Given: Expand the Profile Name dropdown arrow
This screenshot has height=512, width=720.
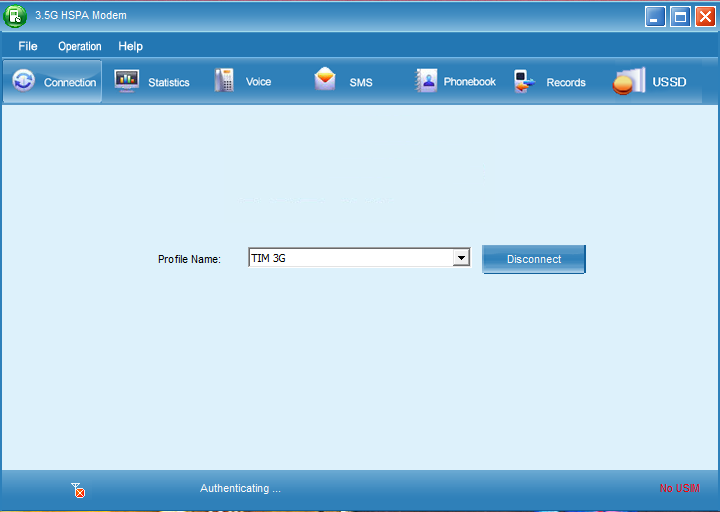Looking at the screenshot, I should coord(461,258).
